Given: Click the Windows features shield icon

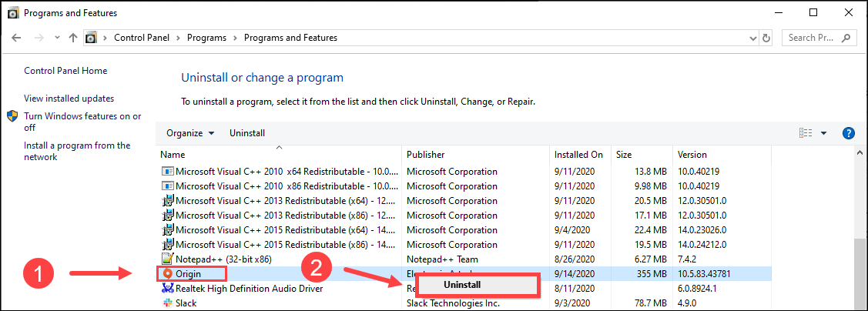Looking at the screenshot, I should pos(13,116).
